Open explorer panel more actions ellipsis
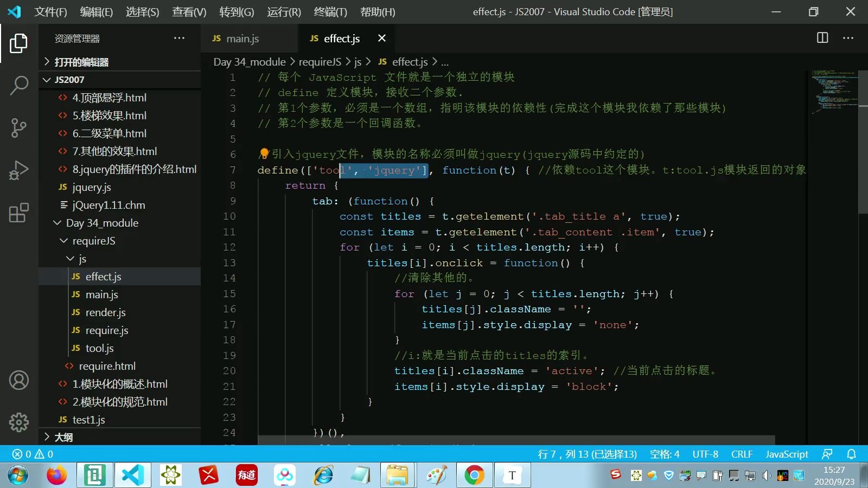Screen dimensions: 868x488 pyautogui.click(x=179, y=38)
